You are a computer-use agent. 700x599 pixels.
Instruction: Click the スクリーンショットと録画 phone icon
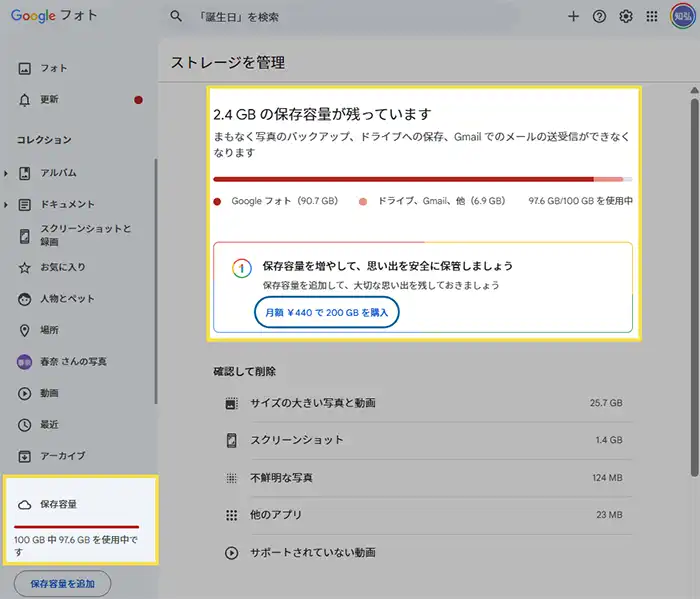pos(25,236)
